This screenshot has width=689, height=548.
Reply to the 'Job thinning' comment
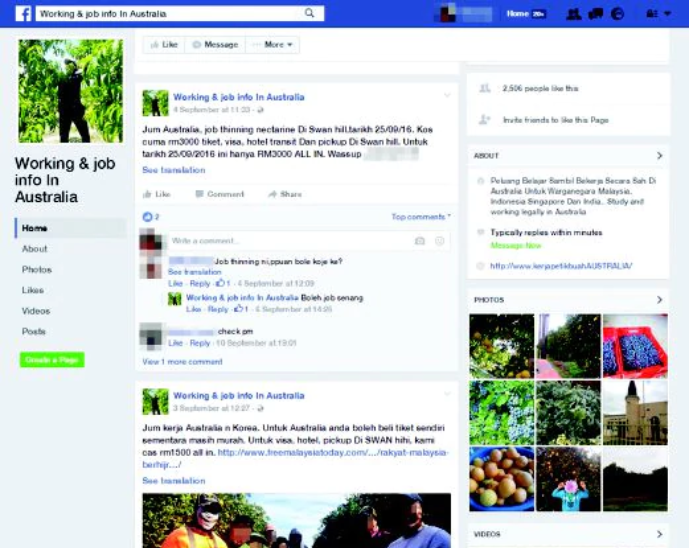[200, 283]
